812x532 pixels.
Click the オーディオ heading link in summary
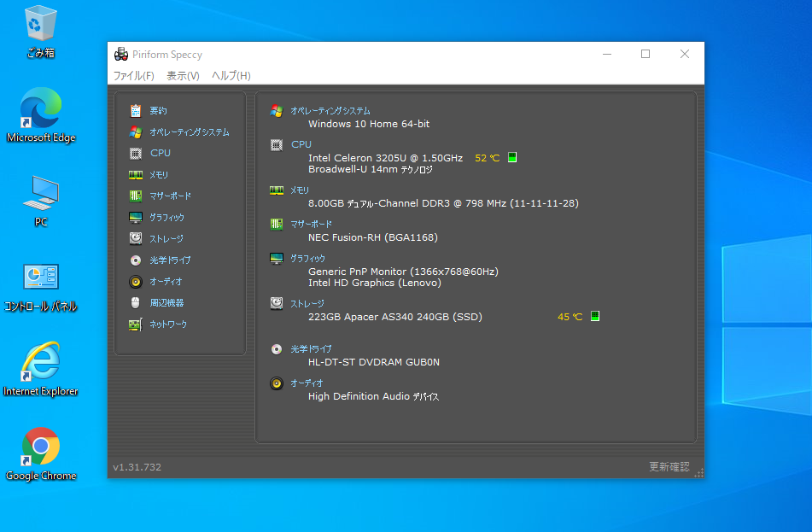[x=307, y=383]
